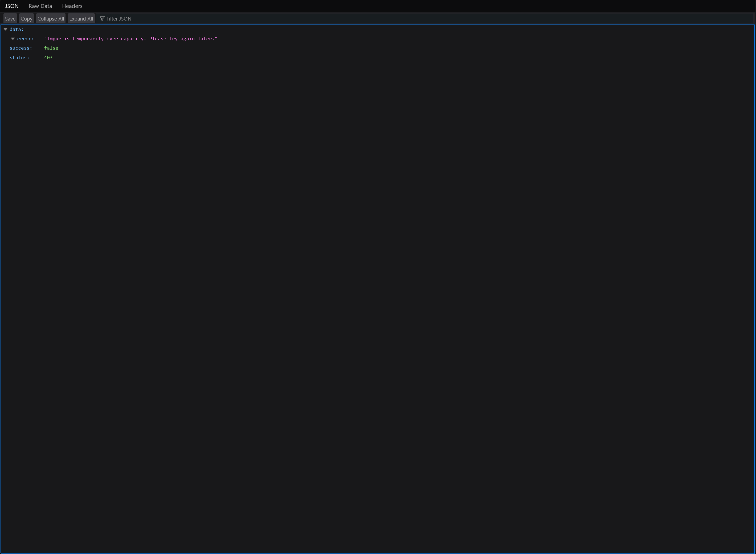
Task: Click Collapse All button
Action: pyautogui.click(x=51, y=19)
